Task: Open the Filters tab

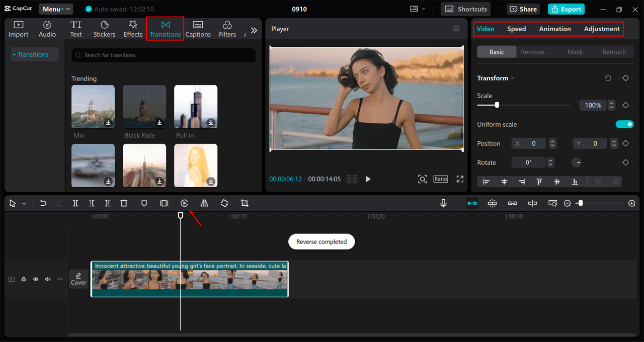Action: [227, 29]
